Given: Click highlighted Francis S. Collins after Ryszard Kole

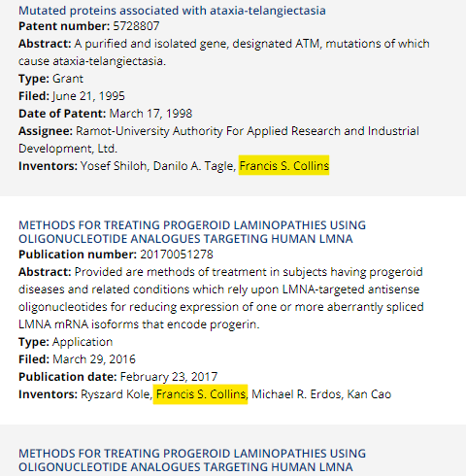Looking at the screenshot, I should pos(200,394).
